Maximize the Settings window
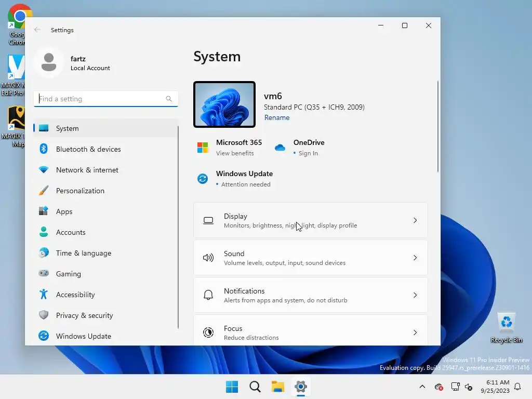Screen dimensions: 532x399 tap(404, 25)
